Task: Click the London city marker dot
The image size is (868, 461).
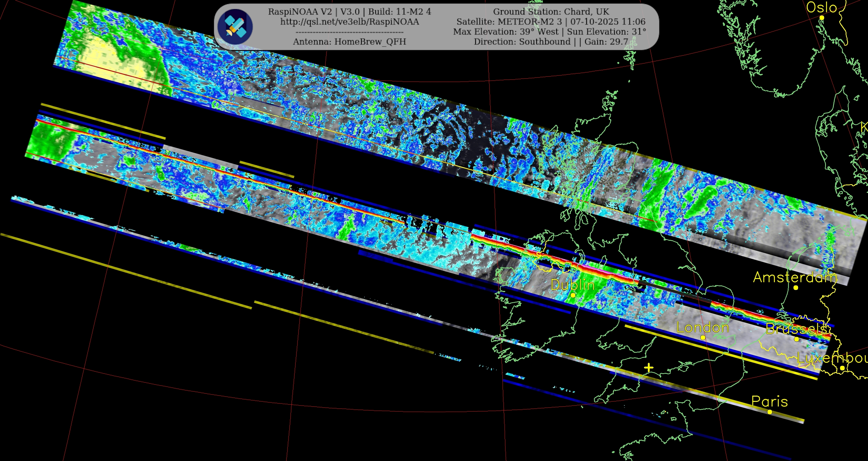Action: click(x=703, y=337)
